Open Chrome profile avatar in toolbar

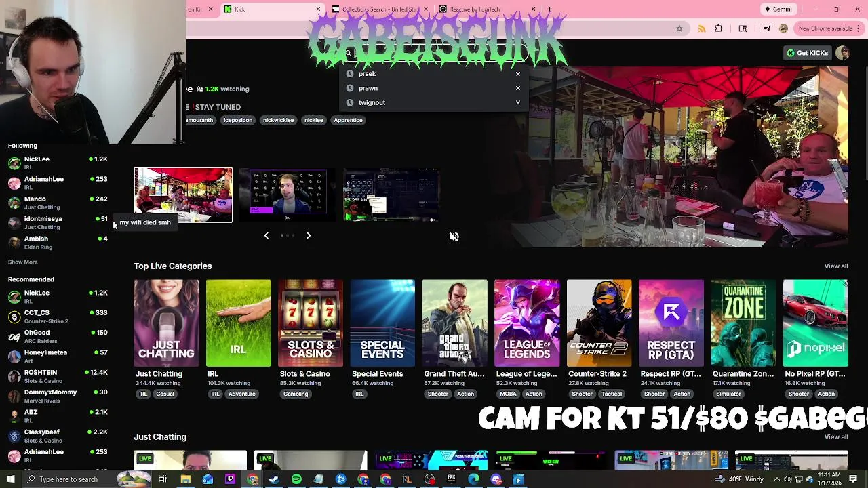783,28
